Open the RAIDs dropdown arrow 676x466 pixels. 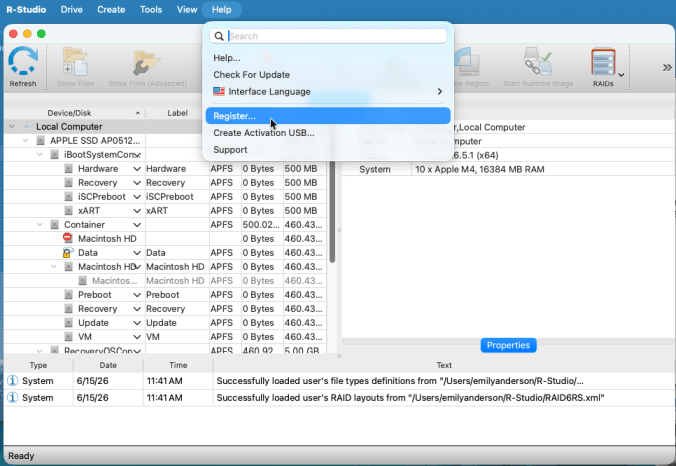click(x=621, y=75)
